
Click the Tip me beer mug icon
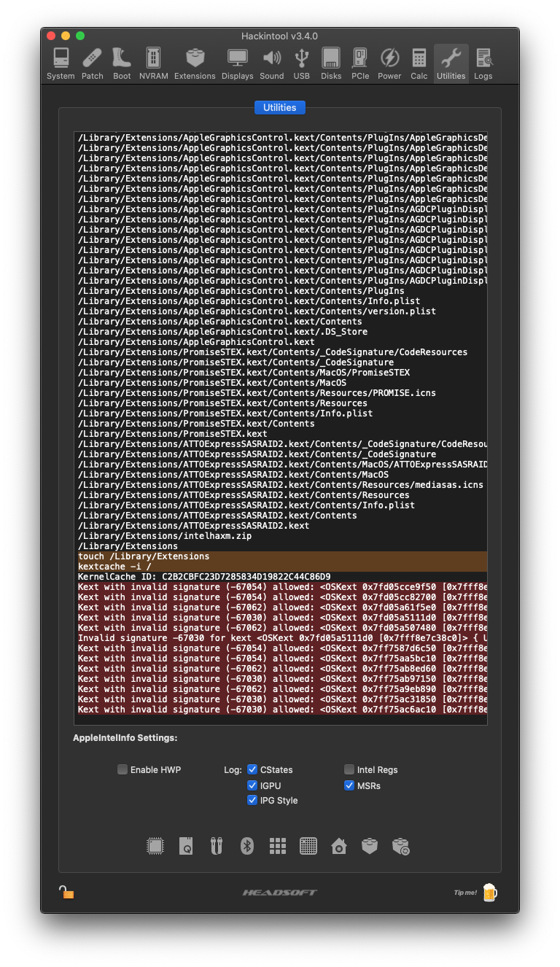[489, 892]
